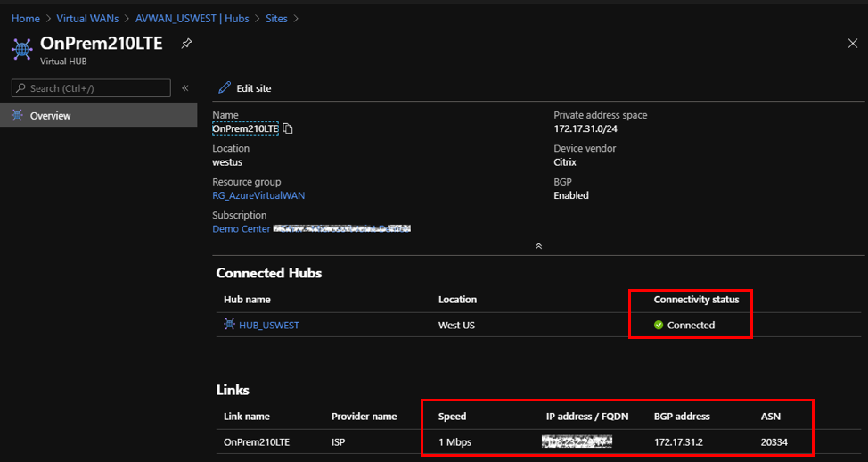Open the Overview menu item

tap(99, 115)
